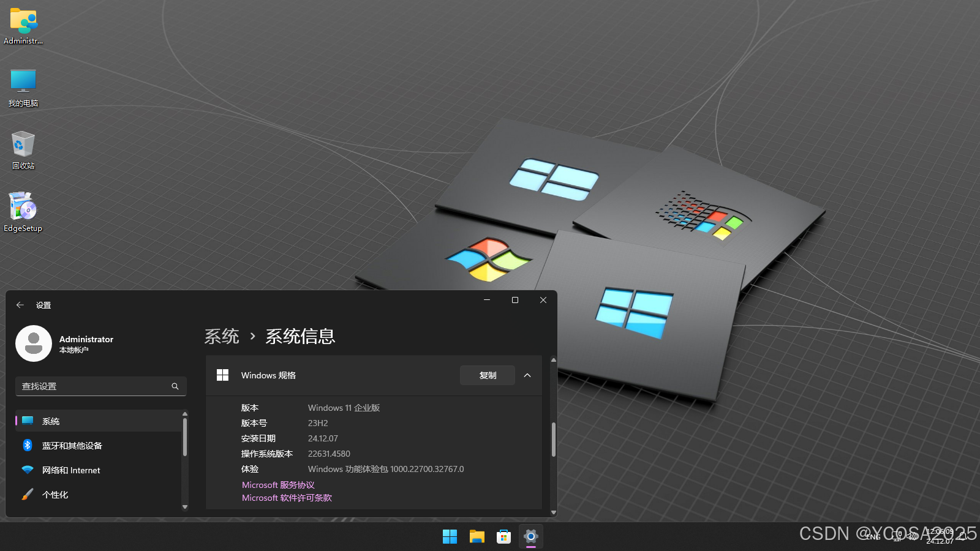Open 个性化 personalization settings
This screenshot has width=980, height=551.
click(98, 495)
